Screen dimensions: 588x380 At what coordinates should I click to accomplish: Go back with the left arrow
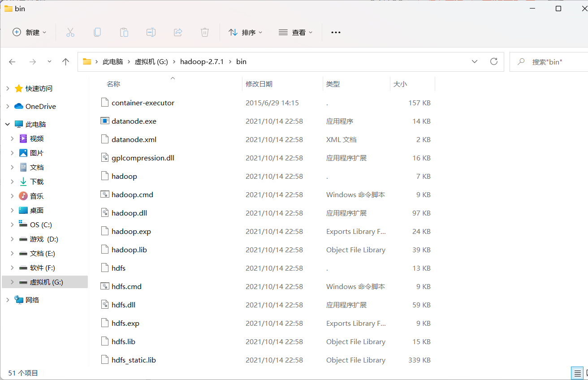tap(12, 62)
